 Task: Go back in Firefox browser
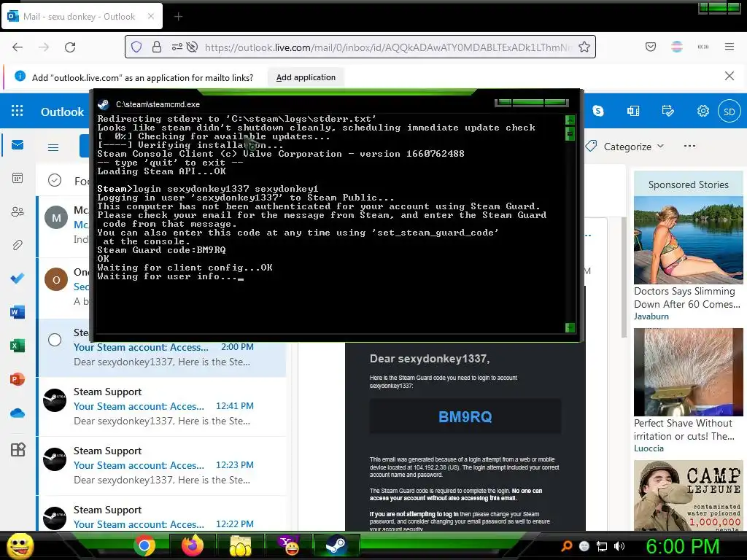coord(18,47)
